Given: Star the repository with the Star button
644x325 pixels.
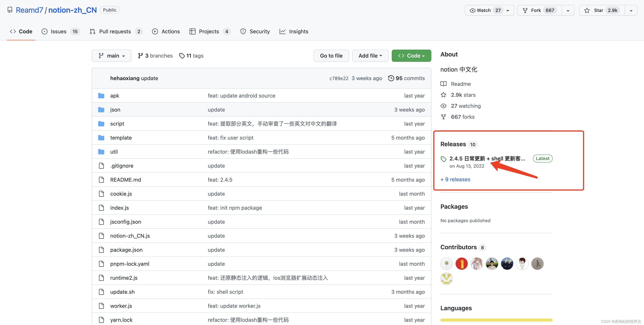Looking at the screenshot, I should [x=602, y=10].
